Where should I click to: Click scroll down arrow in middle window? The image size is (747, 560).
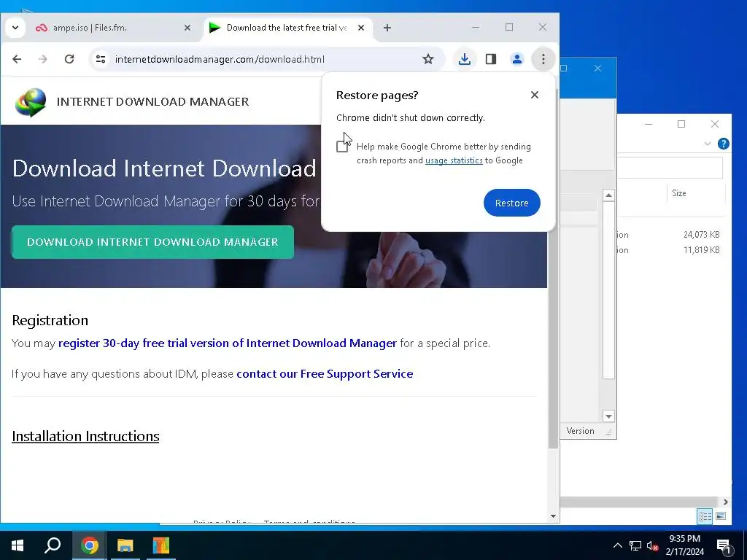click(x=608, y=416)
